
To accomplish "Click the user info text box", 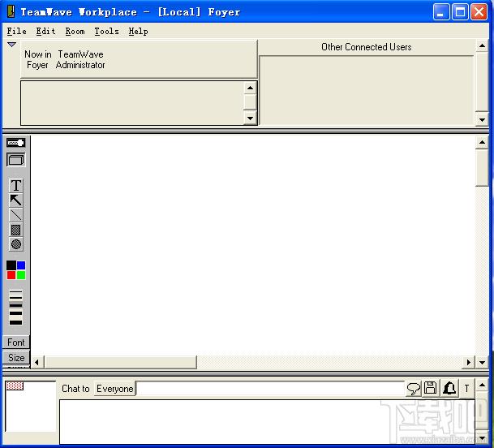I will (x=132, y=103).
